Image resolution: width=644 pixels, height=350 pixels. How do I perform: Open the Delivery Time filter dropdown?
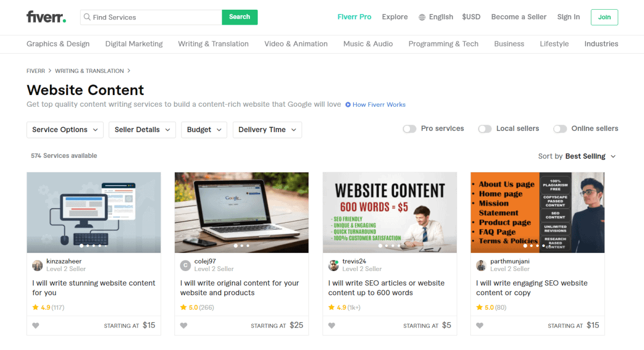coord(267,130)
